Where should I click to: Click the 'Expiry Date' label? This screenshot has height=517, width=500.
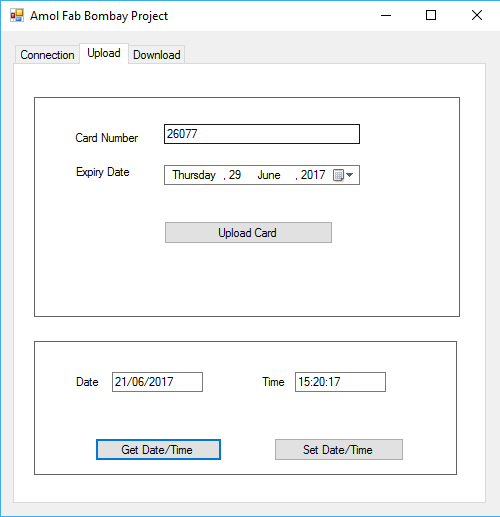pos(103,172)
